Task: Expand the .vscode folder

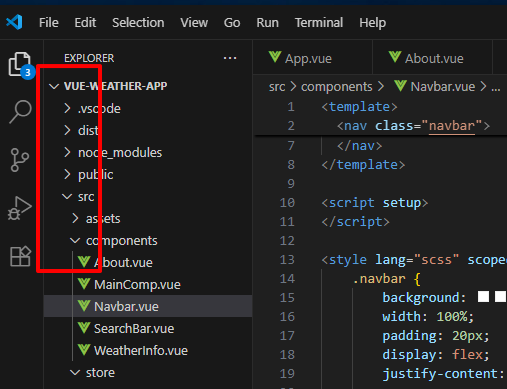Action: [148, 108]
